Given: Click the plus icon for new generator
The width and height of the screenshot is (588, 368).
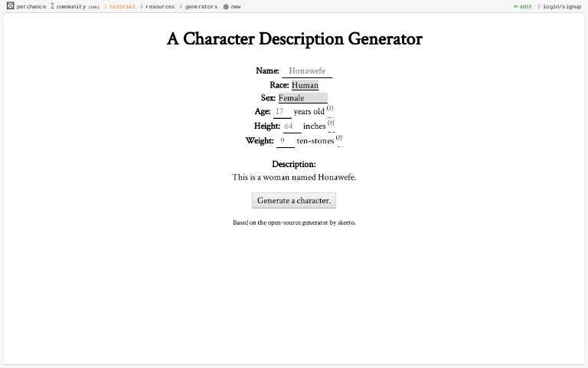Looking at the screenshot, I should coord(226,6).
